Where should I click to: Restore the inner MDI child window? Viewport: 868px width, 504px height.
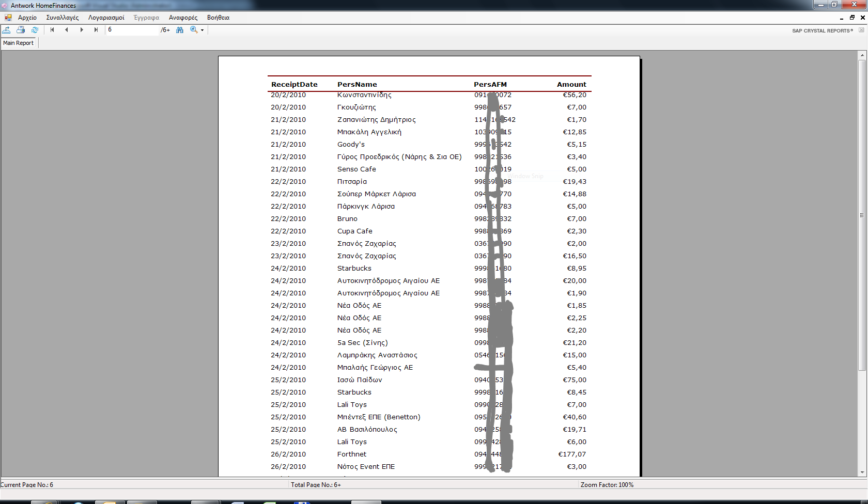point(852,18)
